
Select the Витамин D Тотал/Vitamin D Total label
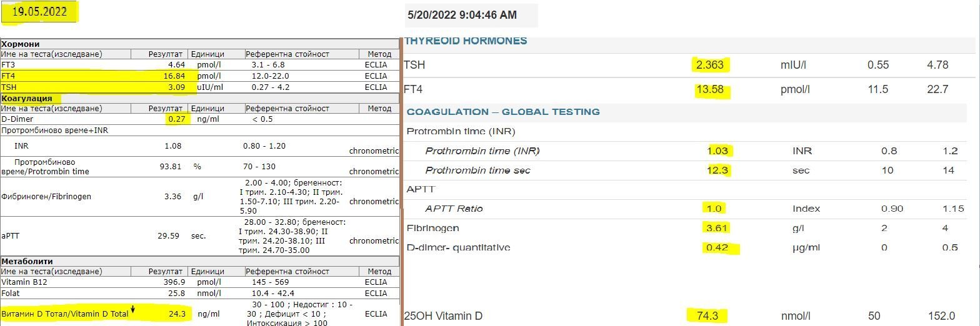coord(65,314)
